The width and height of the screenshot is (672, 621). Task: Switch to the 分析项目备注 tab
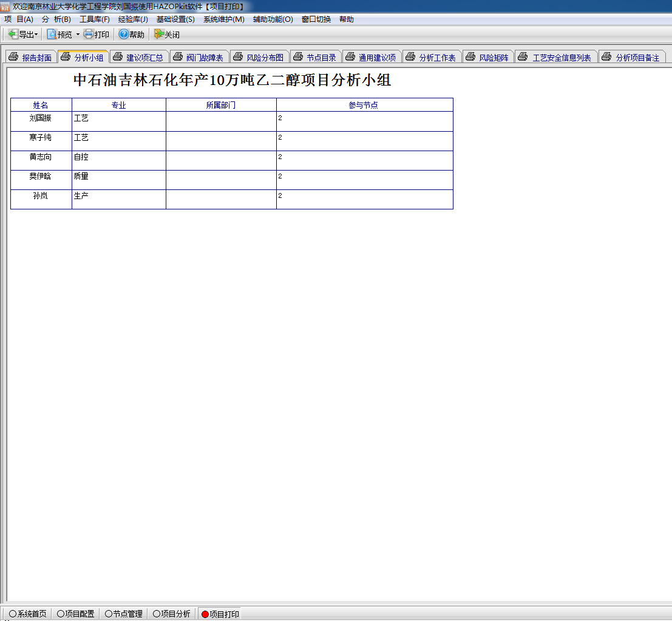click(x=632, y=58)
